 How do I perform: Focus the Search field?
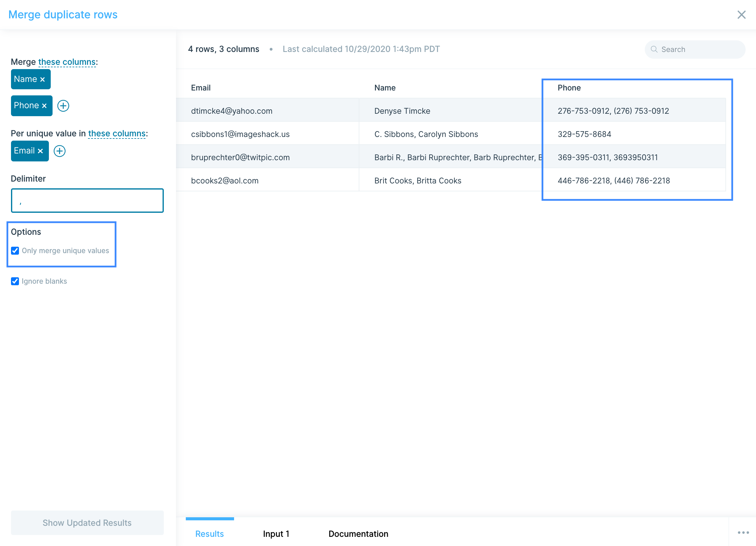[x=695, y=49]
